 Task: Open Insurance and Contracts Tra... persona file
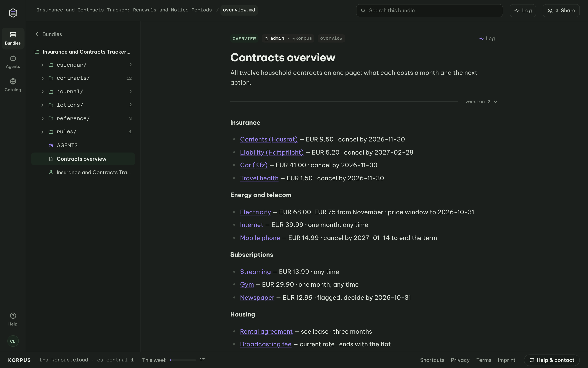83,172
